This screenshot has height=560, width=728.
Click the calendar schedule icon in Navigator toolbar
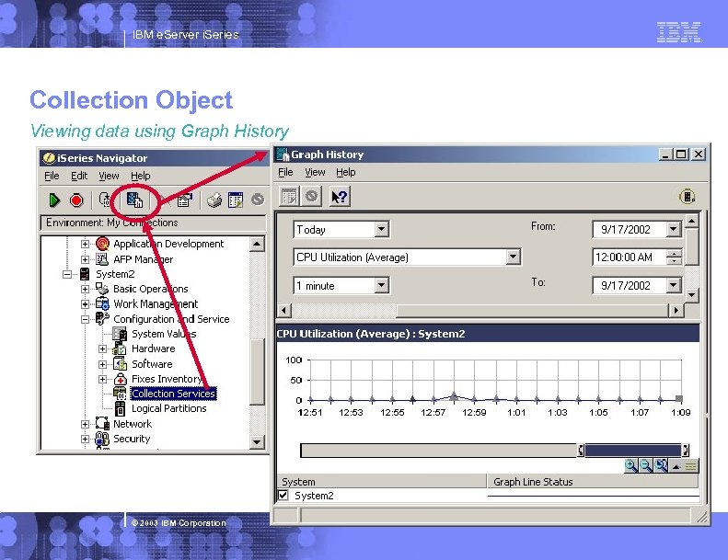(x=236, y=200)
